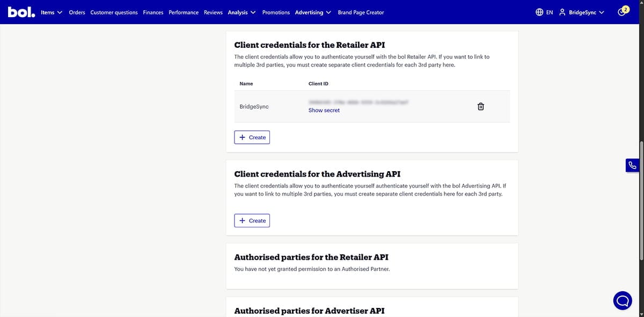Go to the Orders menu item

[77, 12]
